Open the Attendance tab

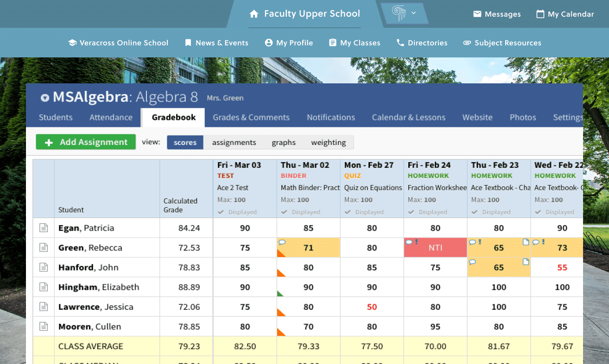pyautogui.click(x=111, y=118)
